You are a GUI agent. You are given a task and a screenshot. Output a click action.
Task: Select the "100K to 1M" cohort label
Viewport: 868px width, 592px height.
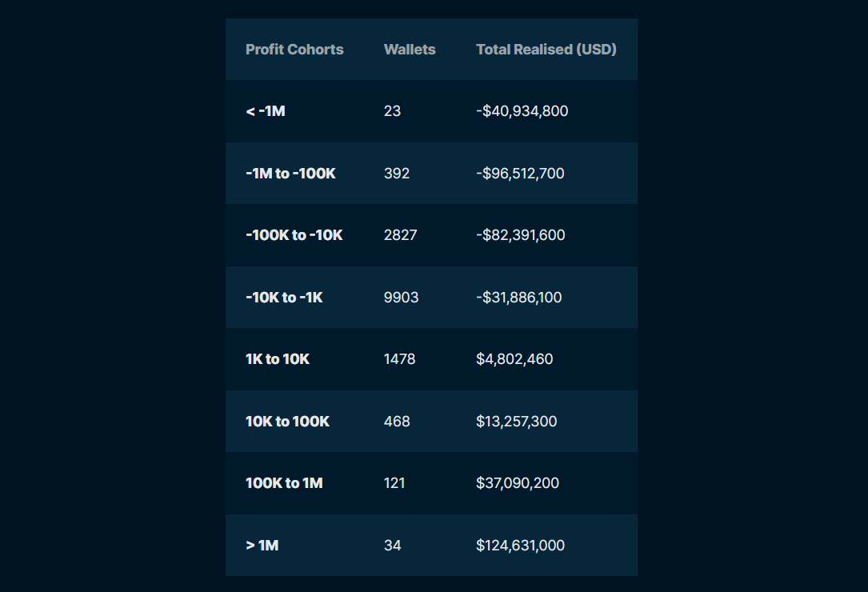coord(284,483)
